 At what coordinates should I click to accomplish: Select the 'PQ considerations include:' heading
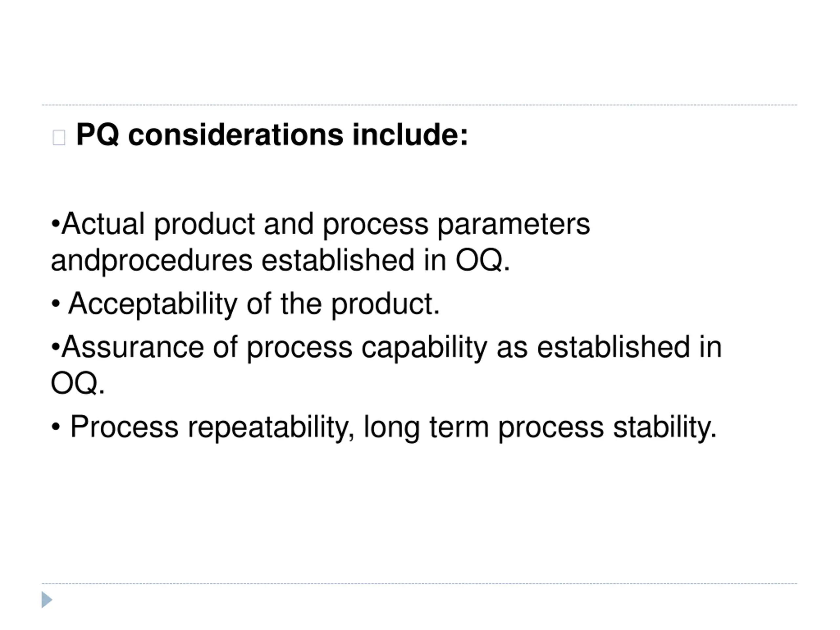click(x=272, y=135)
